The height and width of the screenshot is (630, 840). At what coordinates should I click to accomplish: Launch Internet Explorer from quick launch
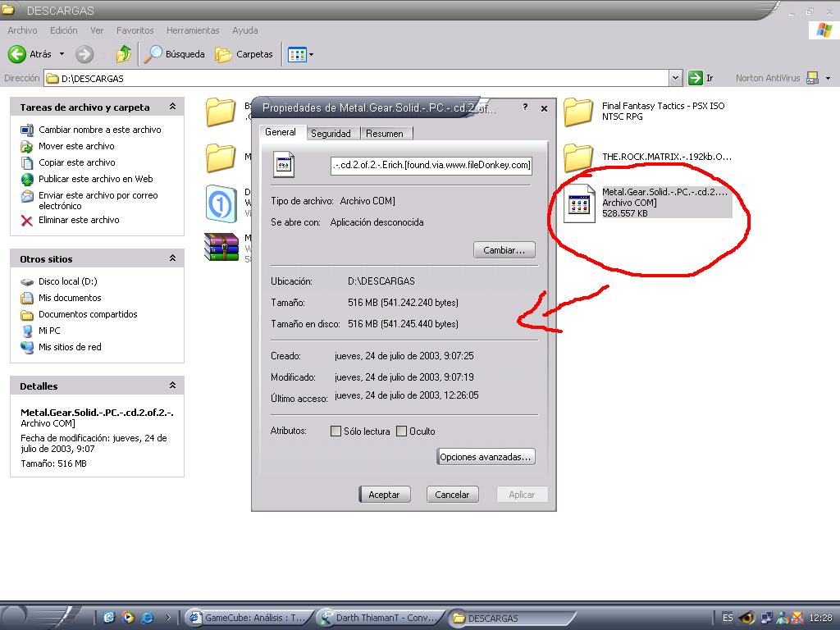click(147, 618)
